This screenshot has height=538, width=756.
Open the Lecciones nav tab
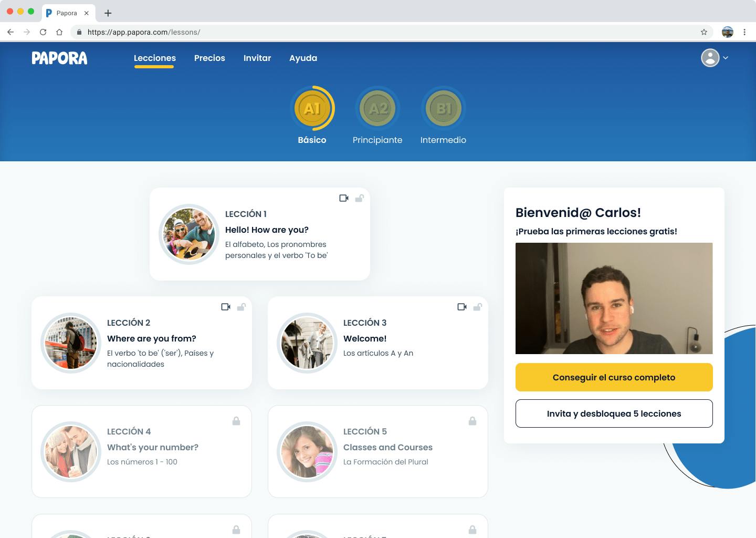(155, 58)
